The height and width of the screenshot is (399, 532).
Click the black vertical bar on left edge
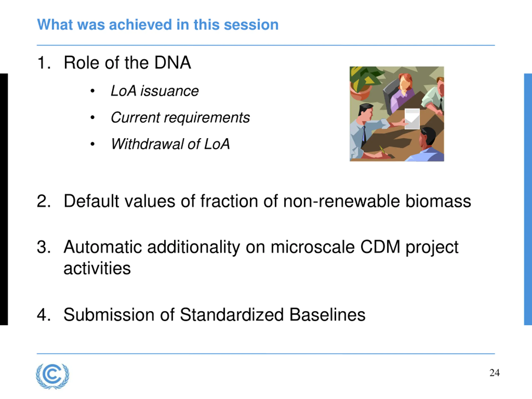[x=4, y=199]
